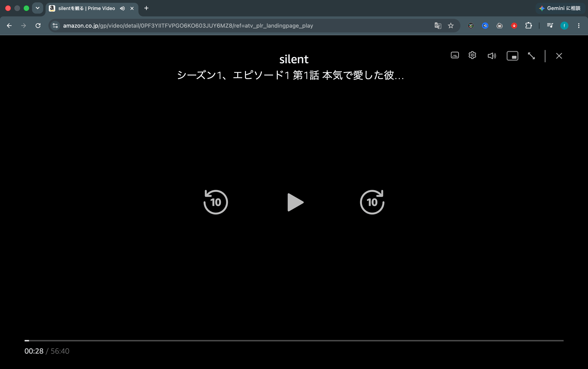Close the Prime Video tab
The width and height of the screenshot is (588, 369).
tap(132, 8)
